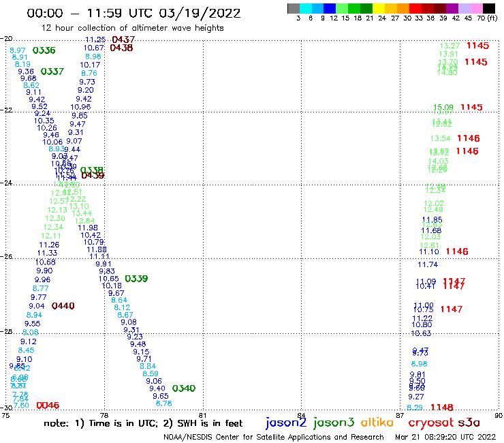Click the dark red 0438 time label
The image size is (504, 443).
pos(121,48)
